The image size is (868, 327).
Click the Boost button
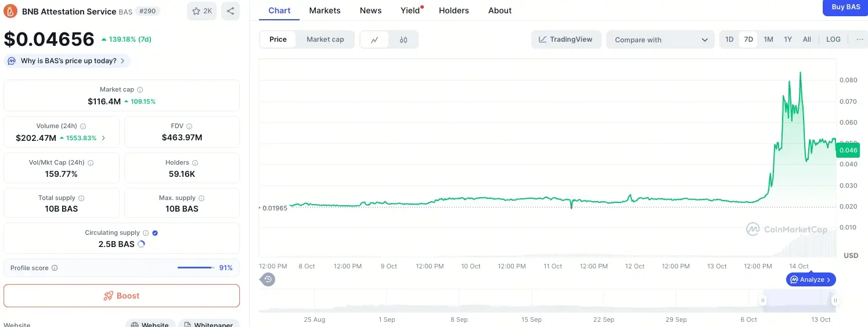[x=121, y=296]
